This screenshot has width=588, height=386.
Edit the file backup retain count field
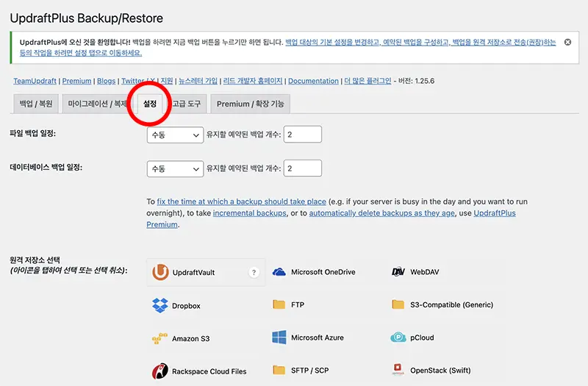coord(303,135)
